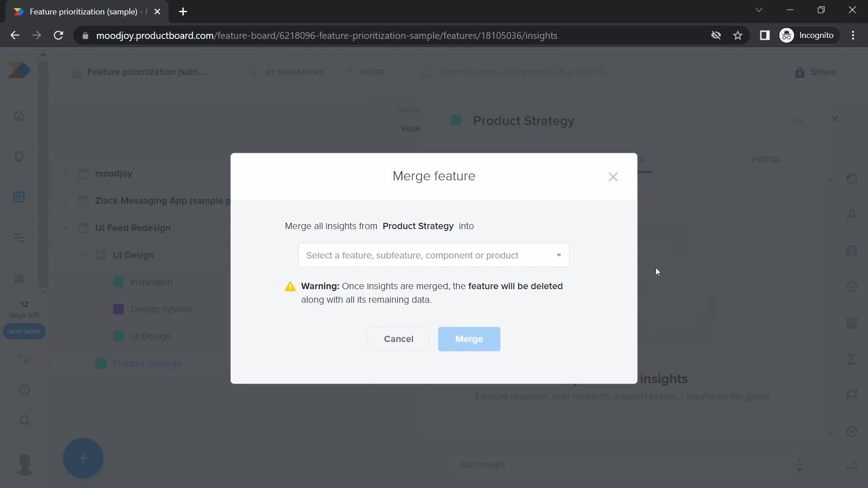Screen dimensions: 868x488
Task: Click the Share button
Action: pos(815,72)
